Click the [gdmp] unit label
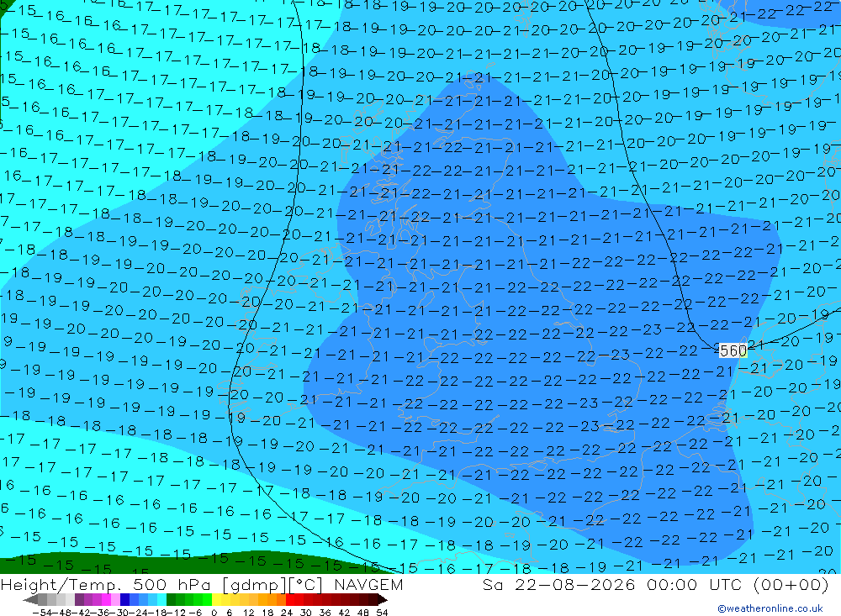 click(254, 585)
